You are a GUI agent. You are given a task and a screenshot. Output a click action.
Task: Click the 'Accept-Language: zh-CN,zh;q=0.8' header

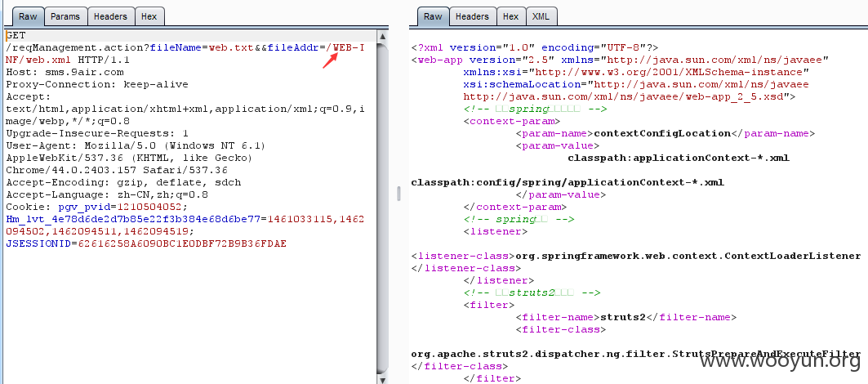click(107, 194)
